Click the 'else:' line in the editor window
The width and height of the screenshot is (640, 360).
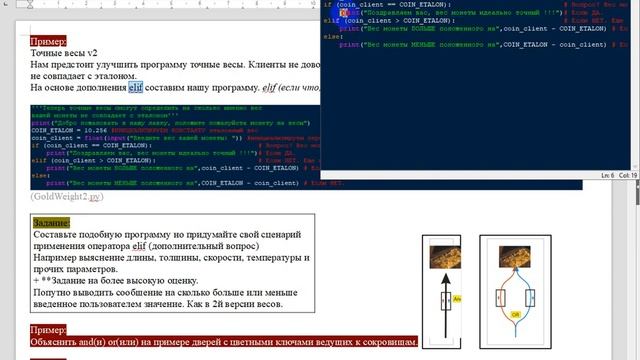333,37
